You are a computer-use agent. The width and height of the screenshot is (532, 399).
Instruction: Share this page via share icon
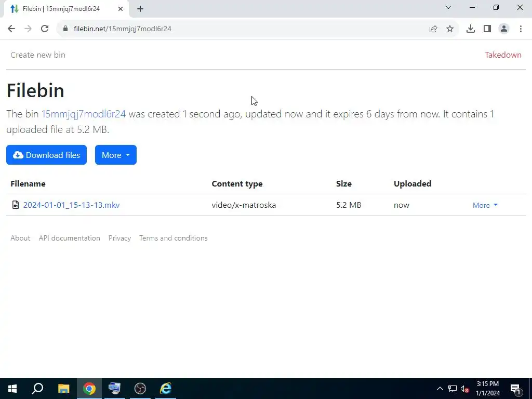click(433, 29)
